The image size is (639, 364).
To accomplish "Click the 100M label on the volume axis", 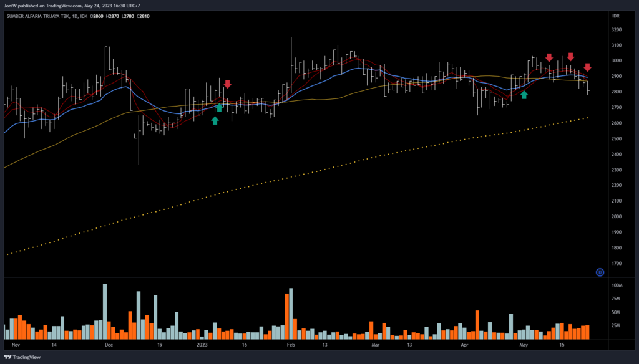I will [617, 285].
